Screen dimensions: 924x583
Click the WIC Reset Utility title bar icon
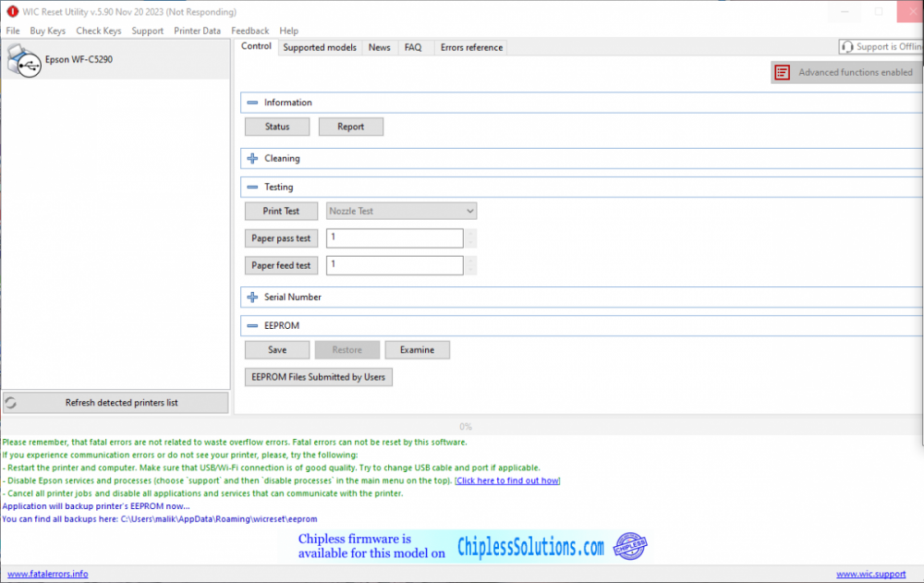[x=12, y=12]
